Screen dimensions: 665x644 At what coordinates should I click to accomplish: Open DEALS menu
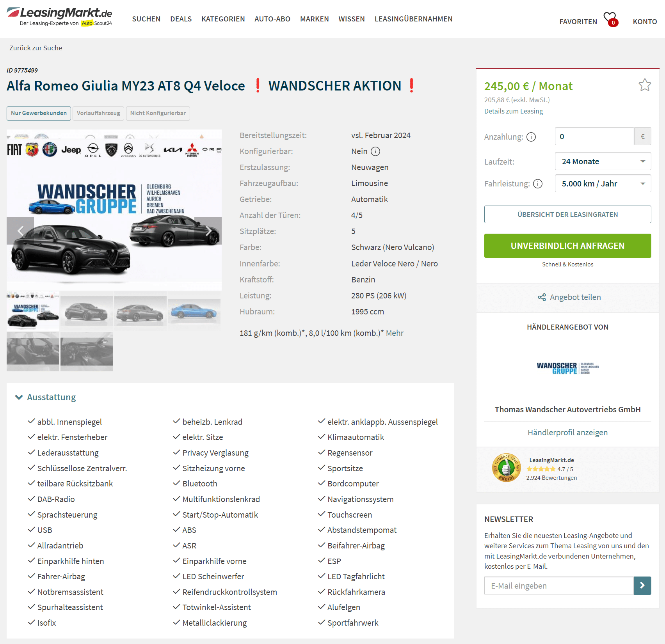[x=181, y=19]
